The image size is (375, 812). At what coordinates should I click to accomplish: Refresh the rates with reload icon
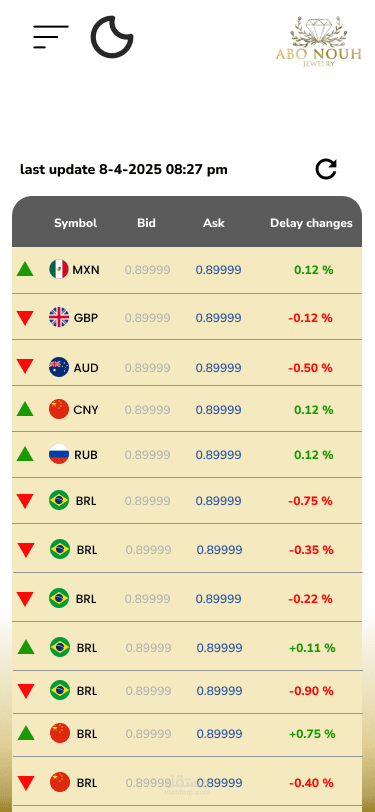(x=326, y=169)
